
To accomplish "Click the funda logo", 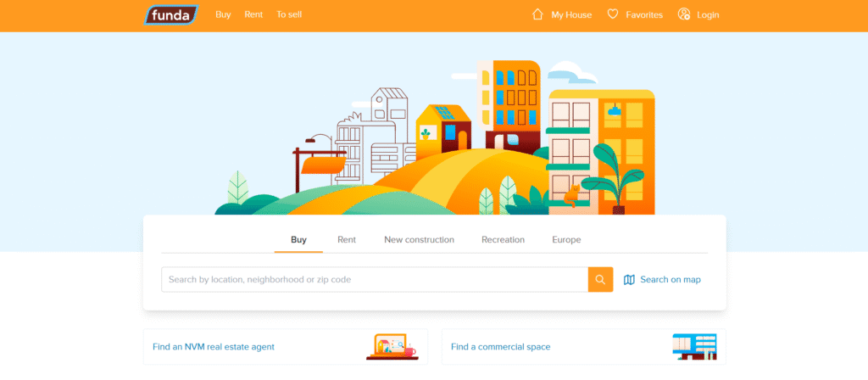I will tap(171, 15).
